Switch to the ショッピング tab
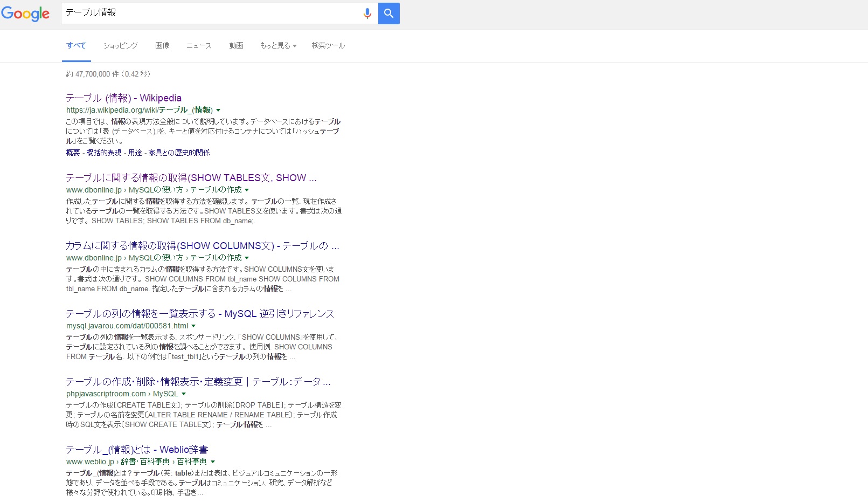Image resolution: width=868 pixels, height=502 pixels. click(x=121, y=45)
